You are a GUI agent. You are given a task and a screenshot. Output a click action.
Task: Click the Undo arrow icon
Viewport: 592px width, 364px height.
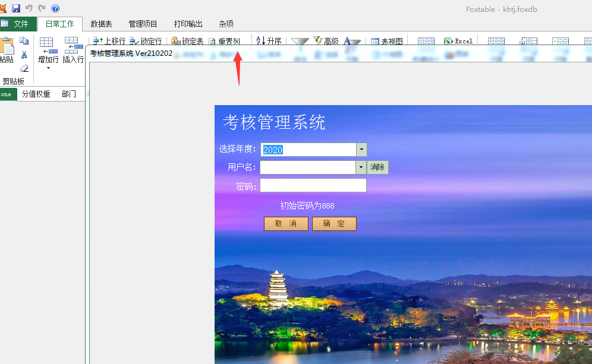29,8
